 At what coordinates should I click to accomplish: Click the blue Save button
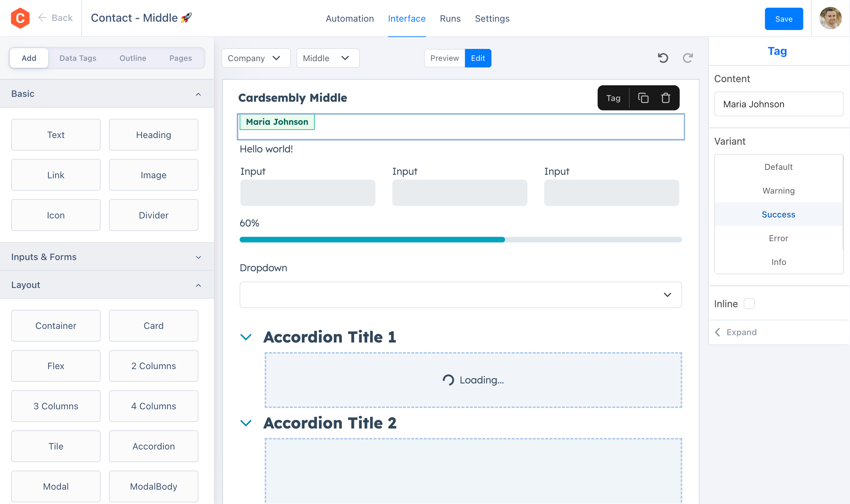[783, 19]
